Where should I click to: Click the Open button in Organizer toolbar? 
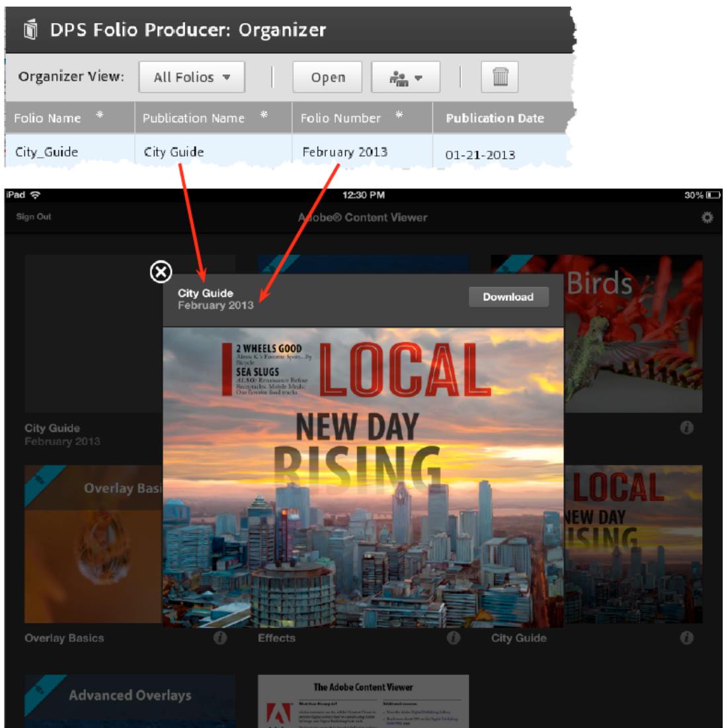[327, 77]
